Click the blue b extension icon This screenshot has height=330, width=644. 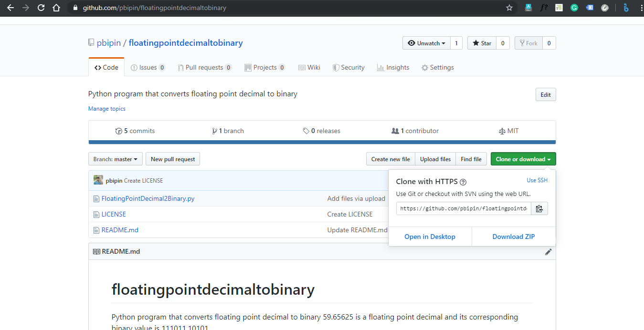(626, 8)
